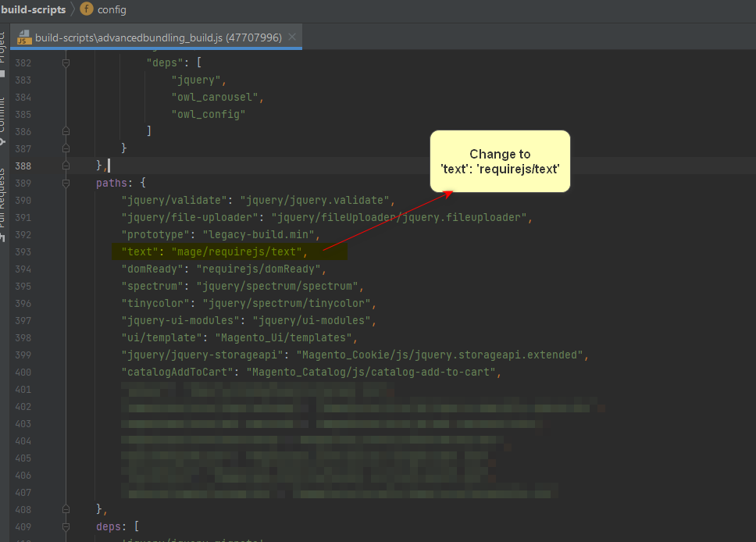Click the yellow "Change to" callout note

pos(500,161)
